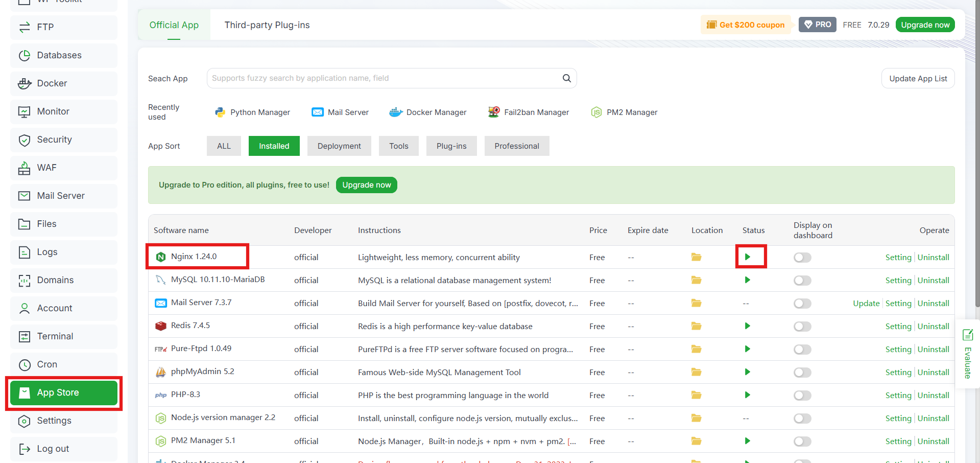Viewport: 980px width, 463px height.
Task: Open the Security sidebar section
Action: [64, 140]
